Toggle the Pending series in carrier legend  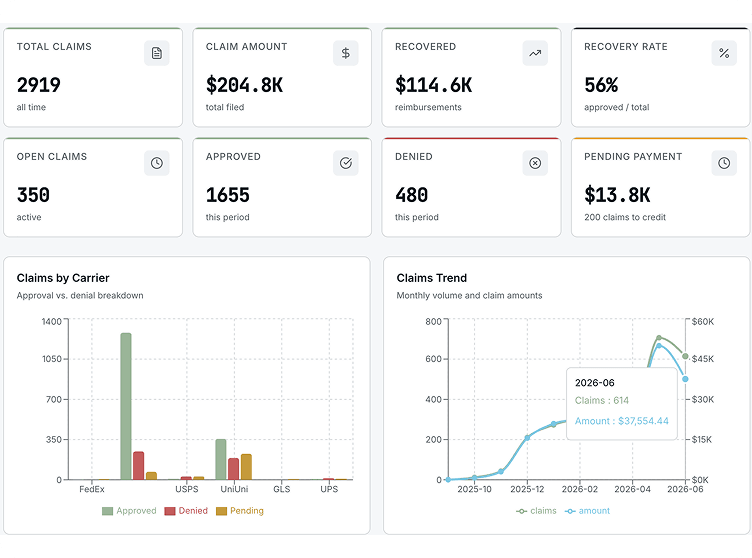pos(239,511)
